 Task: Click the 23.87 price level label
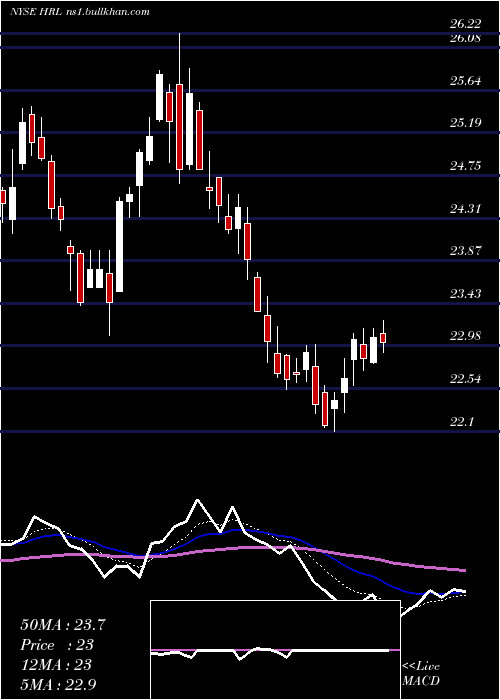click(x=466, y=251)
